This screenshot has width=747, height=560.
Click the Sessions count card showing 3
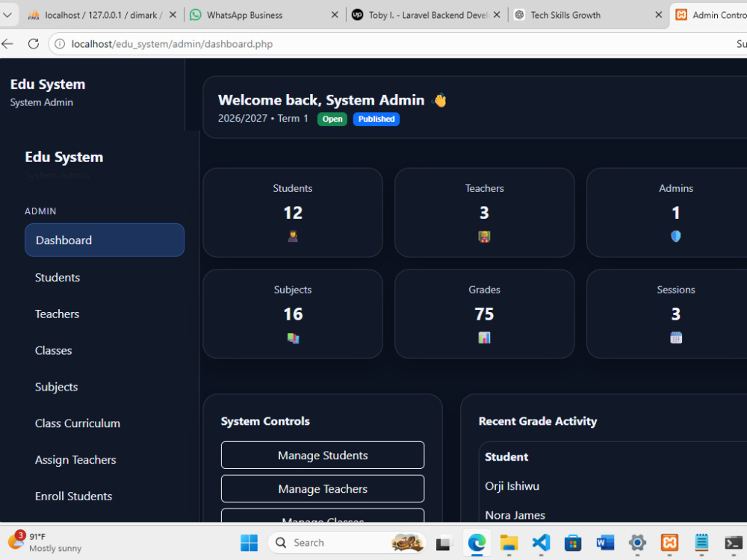click(x=667, y=314)
